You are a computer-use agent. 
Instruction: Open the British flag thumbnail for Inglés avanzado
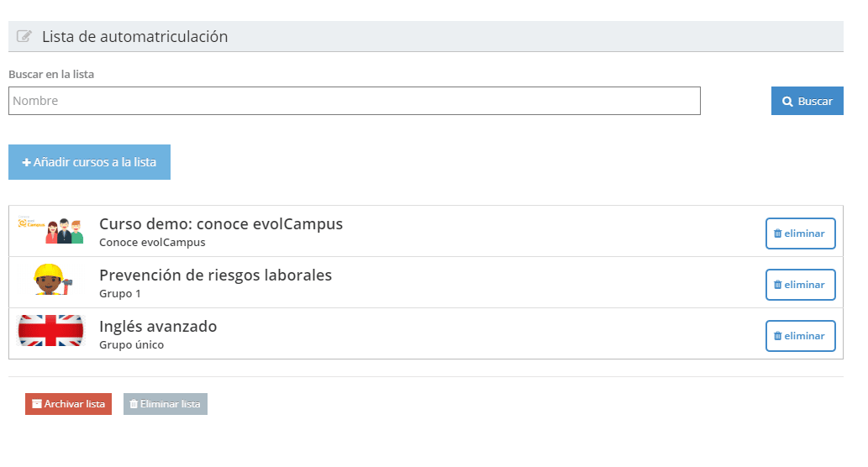click(x=51, y=331)
